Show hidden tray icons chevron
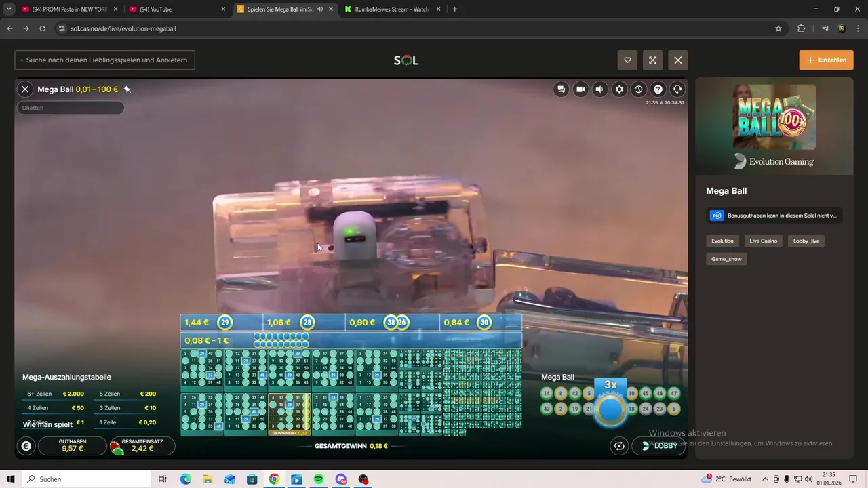 [766, 479]
